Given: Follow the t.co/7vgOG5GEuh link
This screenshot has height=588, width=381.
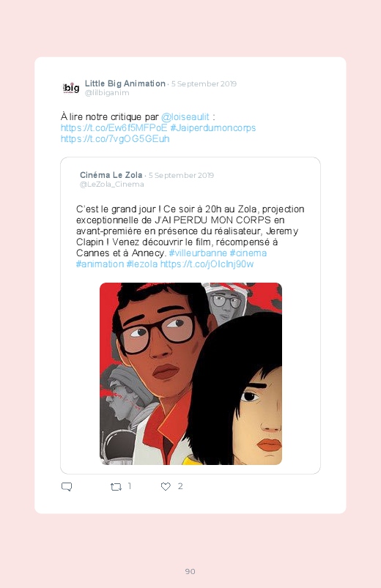Looking at the screenshot, I should [115, 138].
